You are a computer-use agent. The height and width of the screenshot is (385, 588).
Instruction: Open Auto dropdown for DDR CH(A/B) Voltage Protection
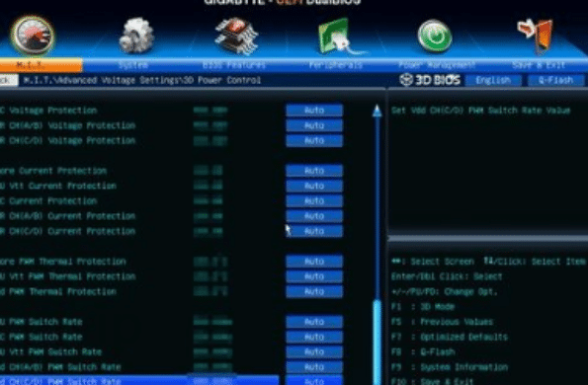tap(314, 125)
